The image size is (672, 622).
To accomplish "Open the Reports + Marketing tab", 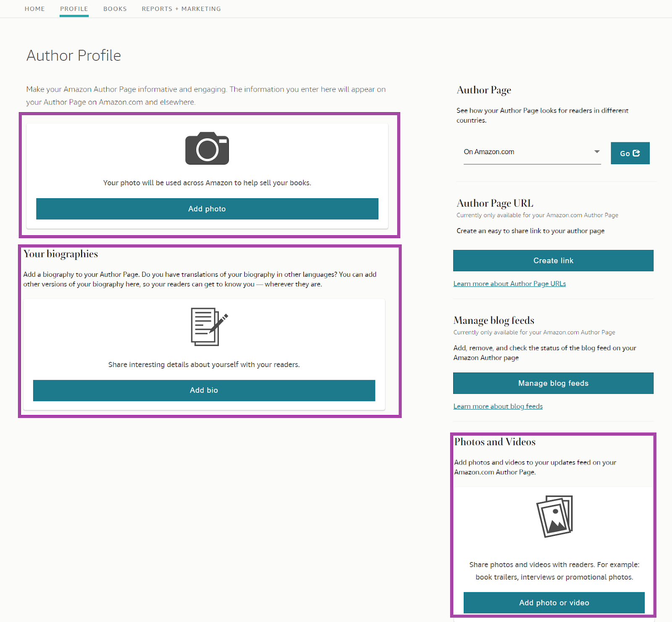I will (181, 9).
